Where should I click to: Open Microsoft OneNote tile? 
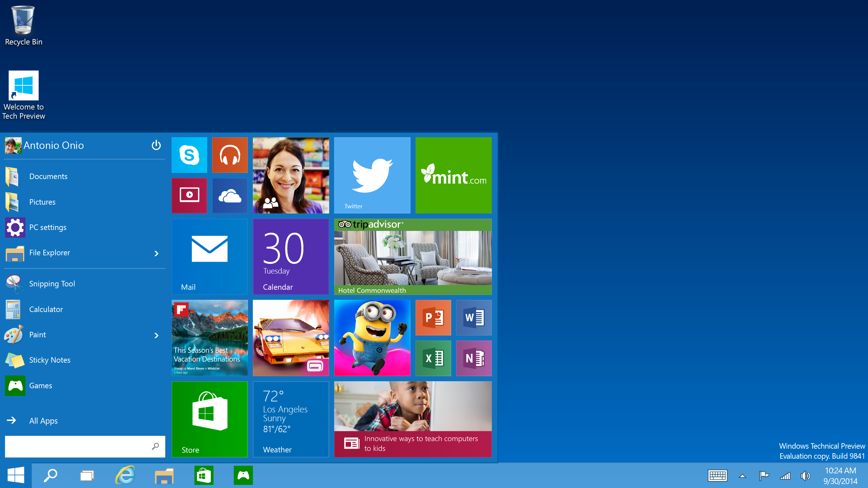[x=474, y=357]
